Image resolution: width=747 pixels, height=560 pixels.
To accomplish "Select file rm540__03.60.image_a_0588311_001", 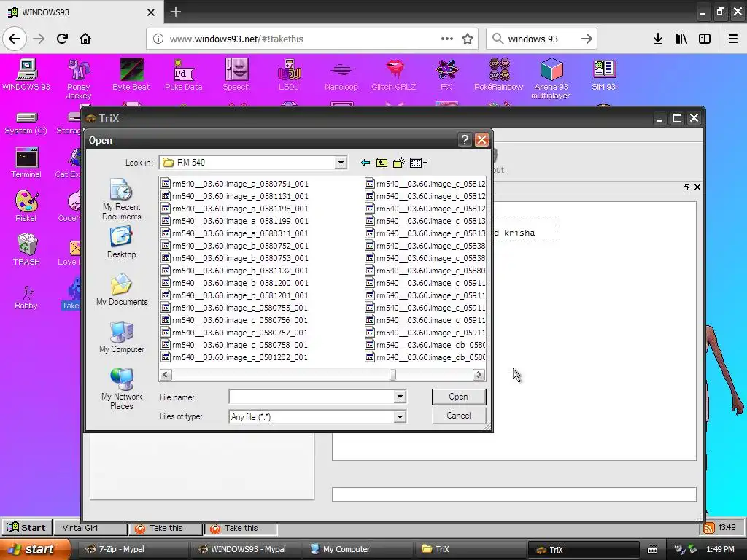I will (235, 233).
